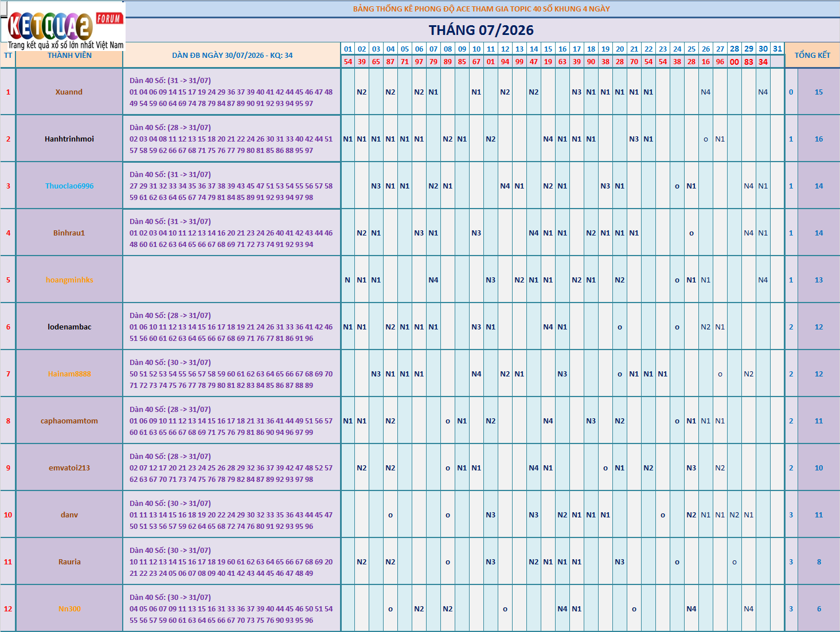Select the bảng thống kê banner title
The width and height of the screenshot is (840, 632).
tap(482, 9)
